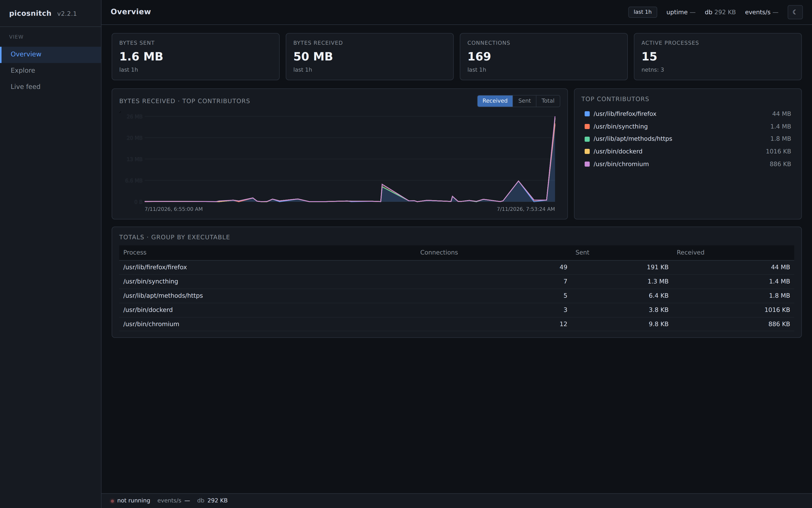
Task: Click the red not running status dot
Action: point(112,501)
